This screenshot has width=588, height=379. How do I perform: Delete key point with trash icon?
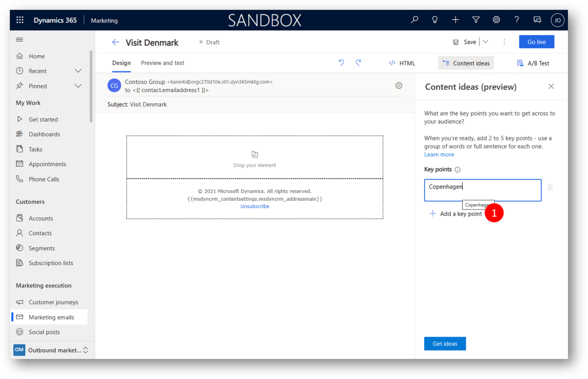550,187
